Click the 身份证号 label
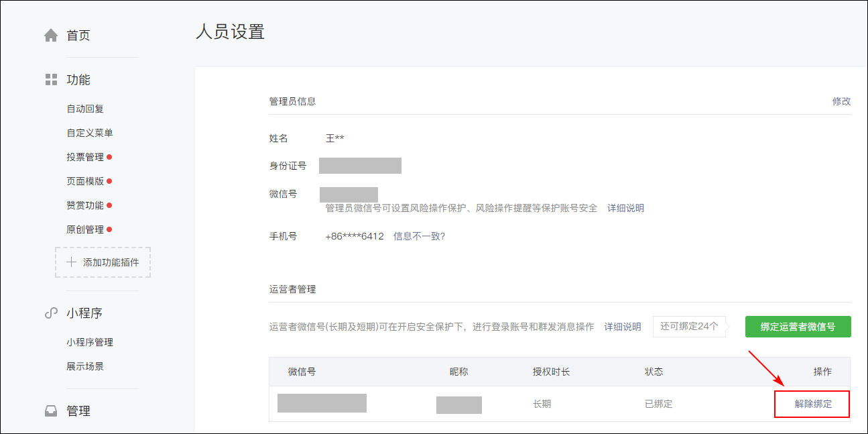 coord(288,166)
